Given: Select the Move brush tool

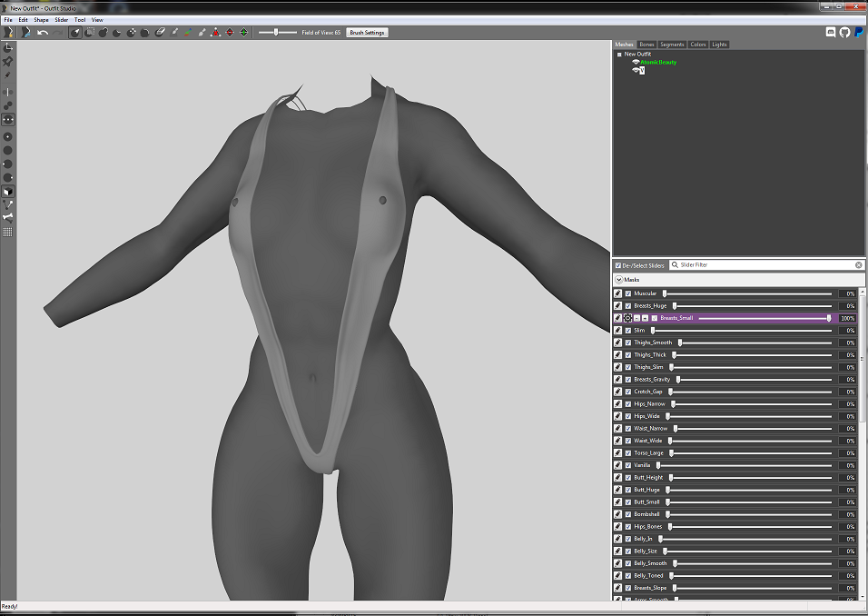Looking at the screenshot, I should tap(131, 33).
